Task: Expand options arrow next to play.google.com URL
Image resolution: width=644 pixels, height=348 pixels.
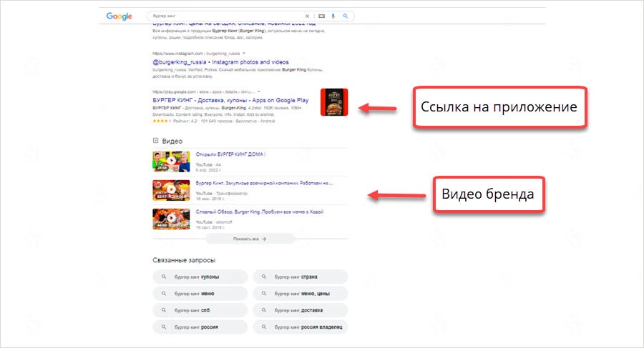Action: [259, 91]
